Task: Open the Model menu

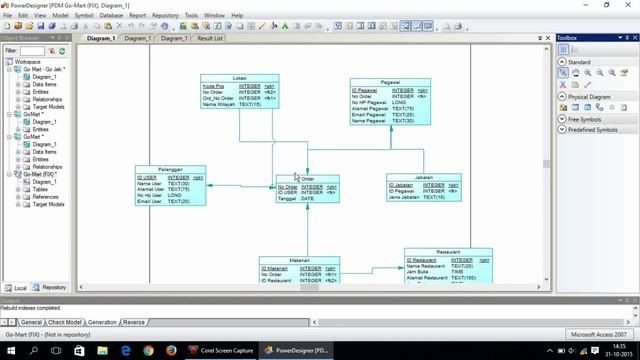Action: 60,15
